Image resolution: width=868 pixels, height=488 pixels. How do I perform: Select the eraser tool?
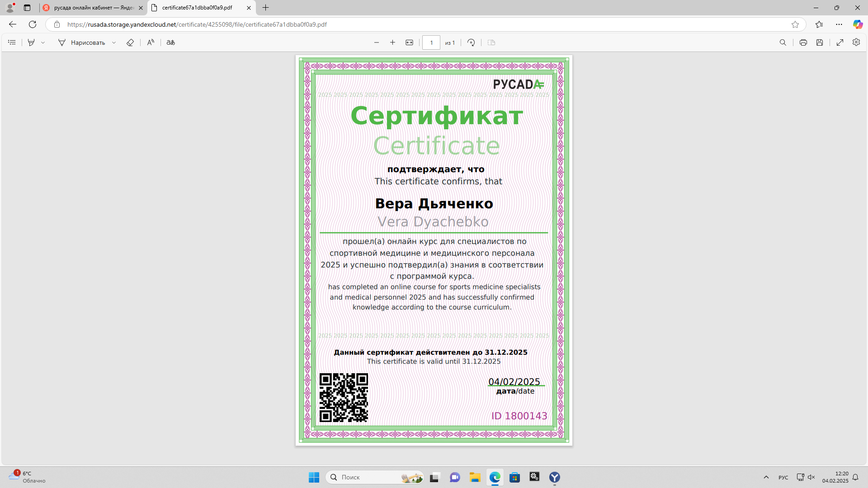pyautogui.click(x=130, y=42)
